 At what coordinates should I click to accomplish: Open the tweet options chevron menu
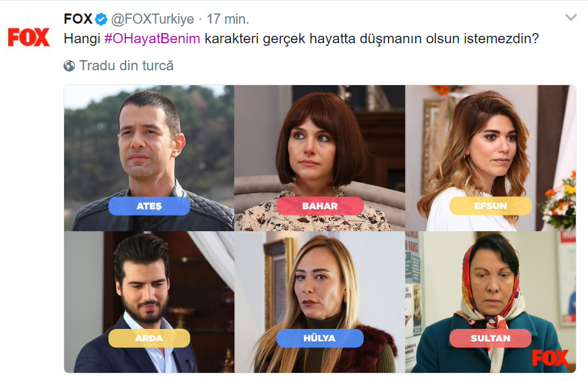pyautogui.click(x=570, y=18)
